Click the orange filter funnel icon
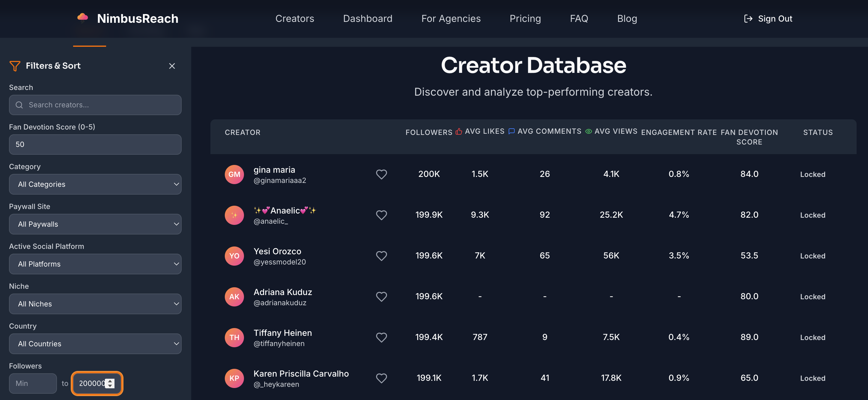Screen dimensions: 868x400 [15, 66]
